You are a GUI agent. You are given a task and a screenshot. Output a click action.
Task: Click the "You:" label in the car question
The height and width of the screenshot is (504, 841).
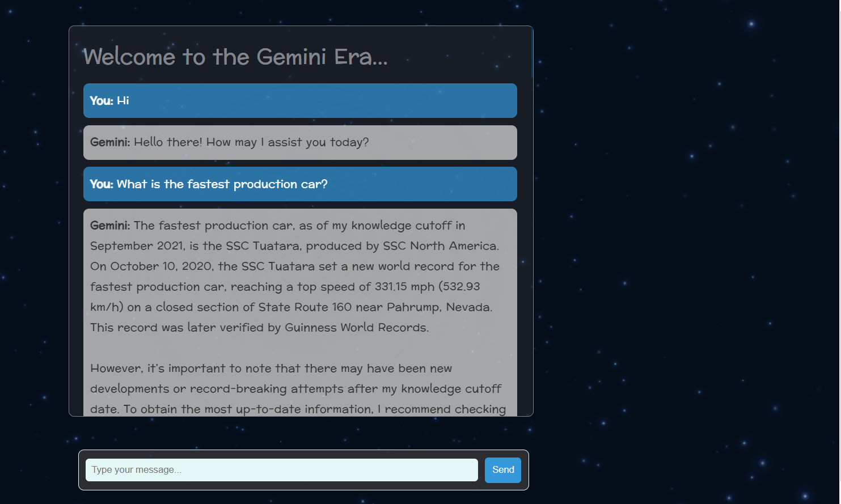point(102,184)
